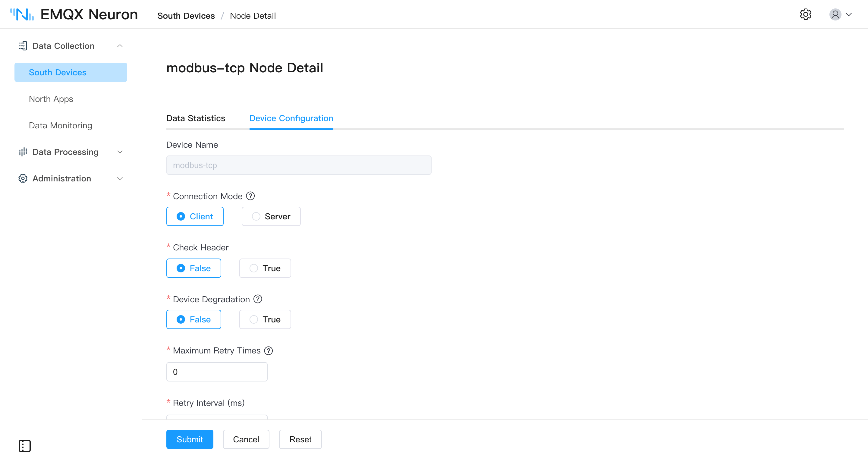Set Check Header to True
868x458 pixels.
coord(265,268)
